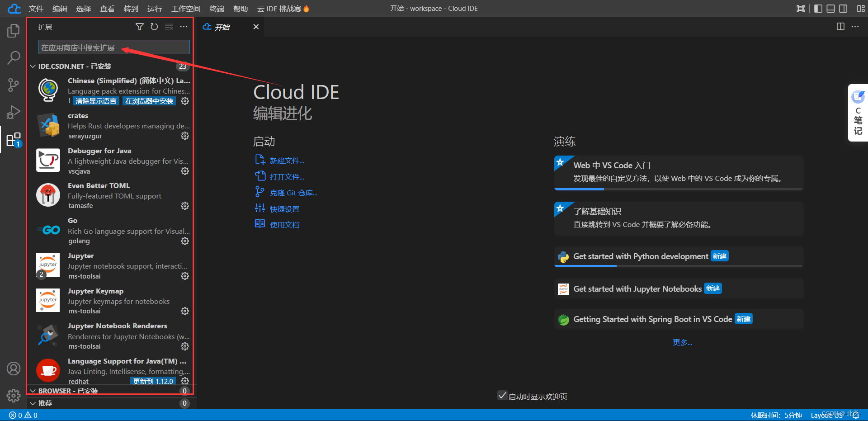Image resolution: width=868 pixels, height=421 pixels.
Task: Focus the search extensions in marketplace field
Action: 114,47
